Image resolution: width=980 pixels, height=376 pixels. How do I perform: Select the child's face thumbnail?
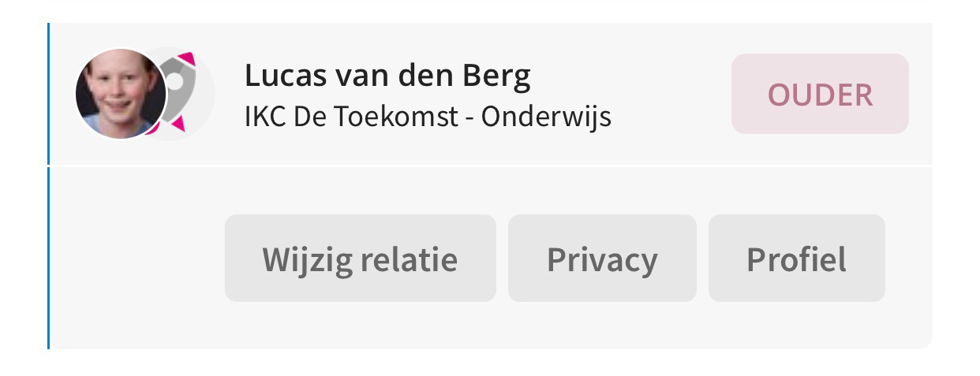pos(121,94)
